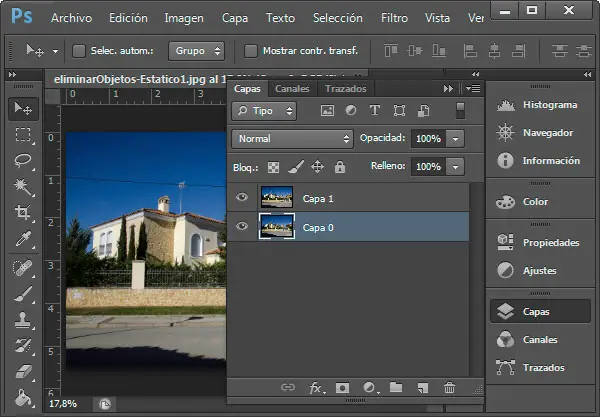Hide the Capa 1 layer
The image size is (600, 417).
241,198
